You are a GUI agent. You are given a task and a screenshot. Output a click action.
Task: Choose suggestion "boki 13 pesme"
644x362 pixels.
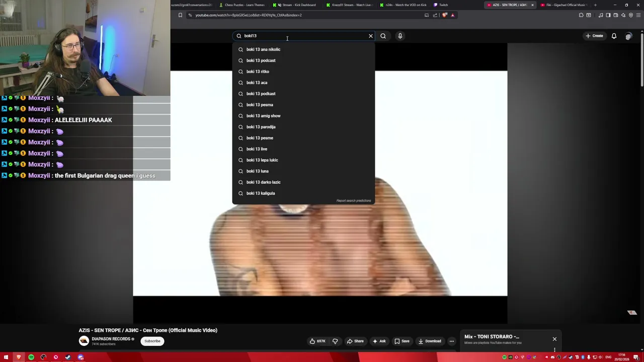pos(303,138)
